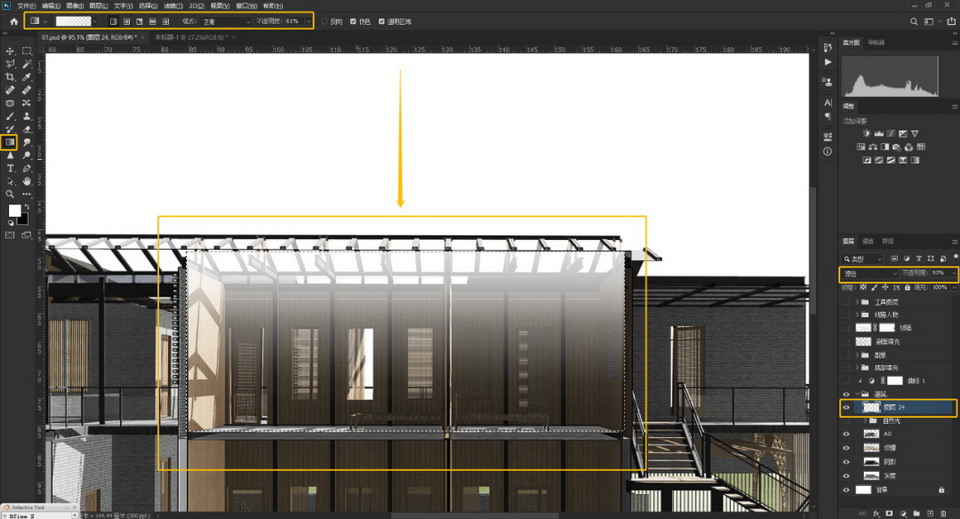Select the Gradient tool in the toolbox
The width and height of the screenshot is (960, 519).
(11, 143)
